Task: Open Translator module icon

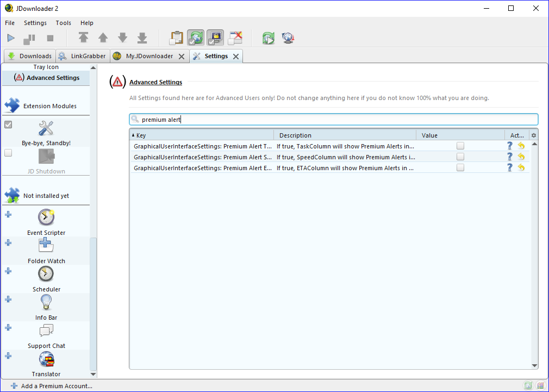Action: pos(46,359)
